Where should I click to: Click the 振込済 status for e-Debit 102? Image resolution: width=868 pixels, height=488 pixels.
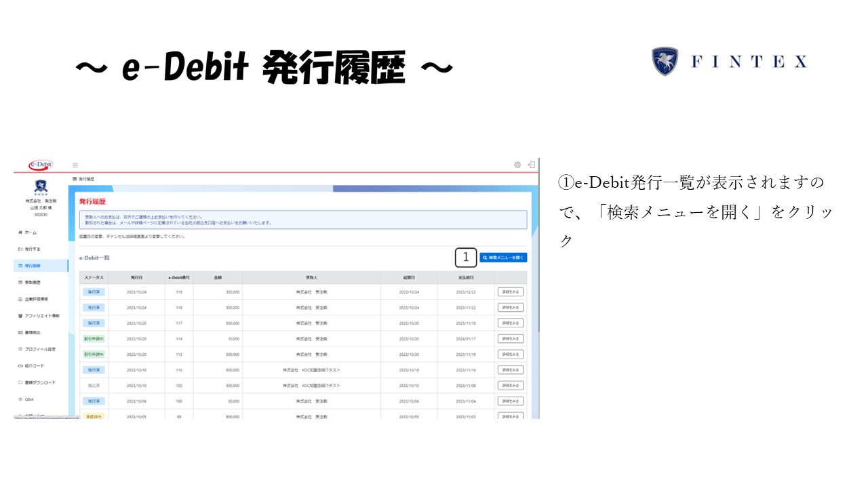94,386
